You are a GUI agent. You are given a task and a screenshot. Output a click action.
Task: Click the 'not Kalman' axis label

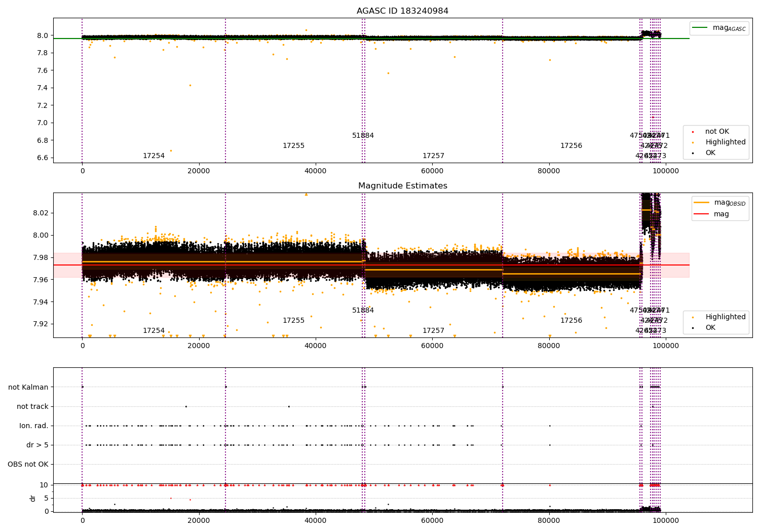tap(28, 388)
